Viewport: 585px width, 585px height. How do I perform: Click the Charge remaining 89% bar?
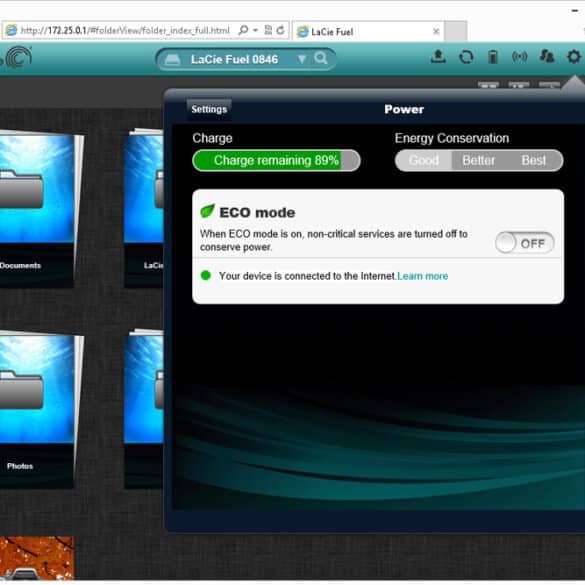276,160
